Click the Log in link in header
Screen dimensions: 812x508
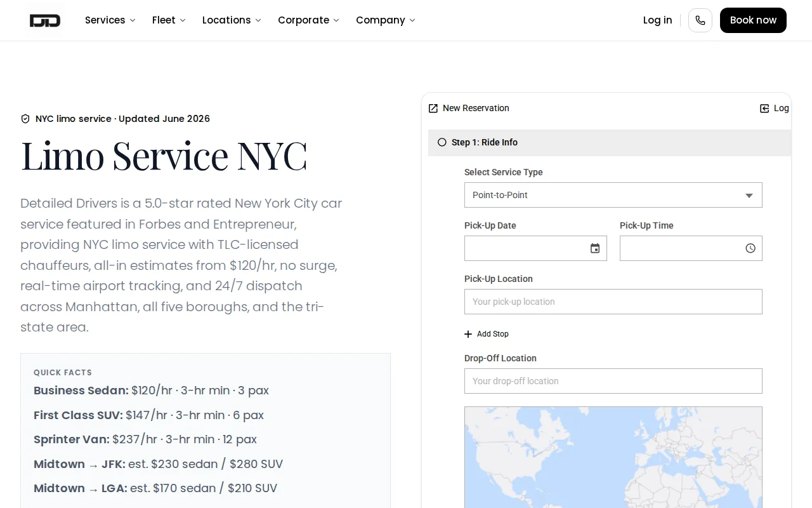coord(657,20)
